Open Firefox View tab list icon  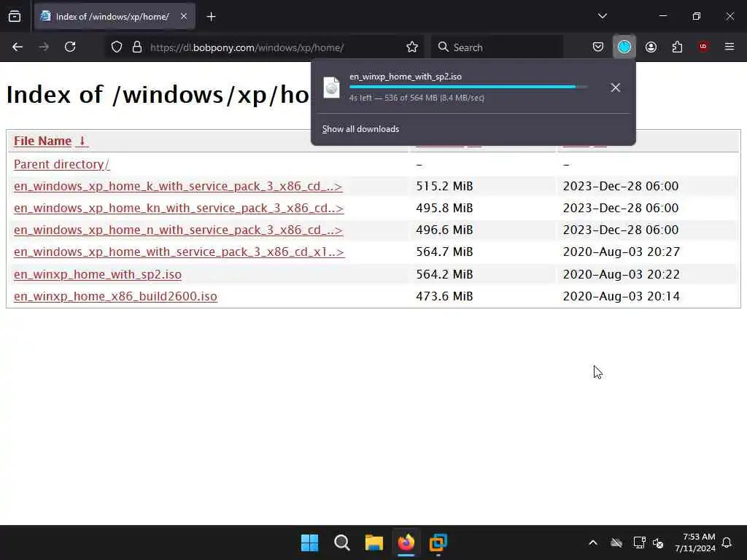(15, 17)
